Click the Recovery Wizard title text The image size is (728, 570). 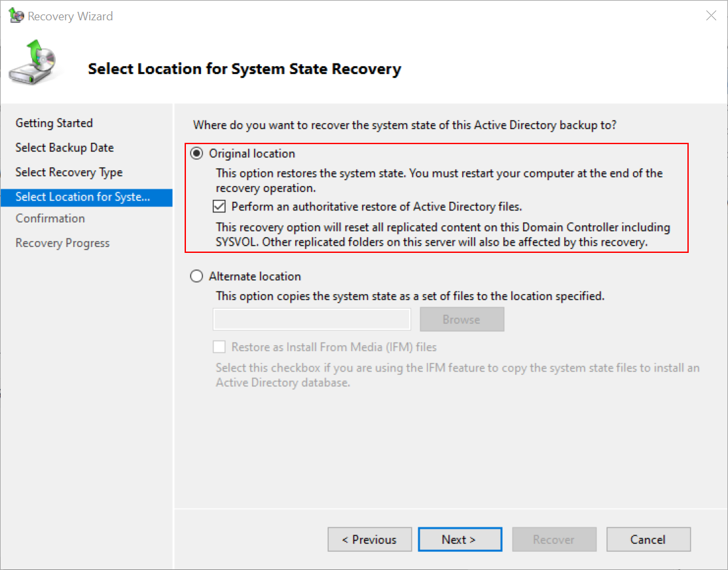(68, 15)
